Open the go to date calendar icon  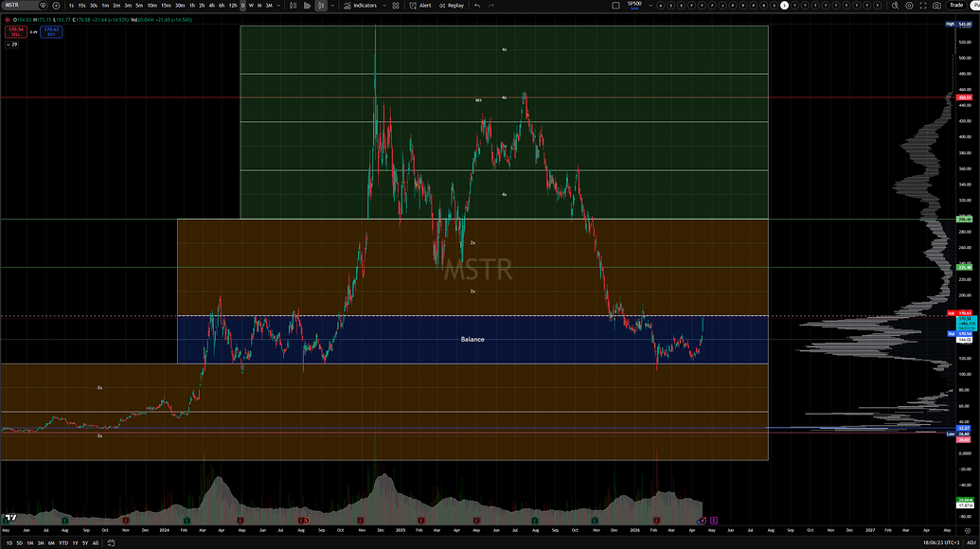(x=111, y=542)
